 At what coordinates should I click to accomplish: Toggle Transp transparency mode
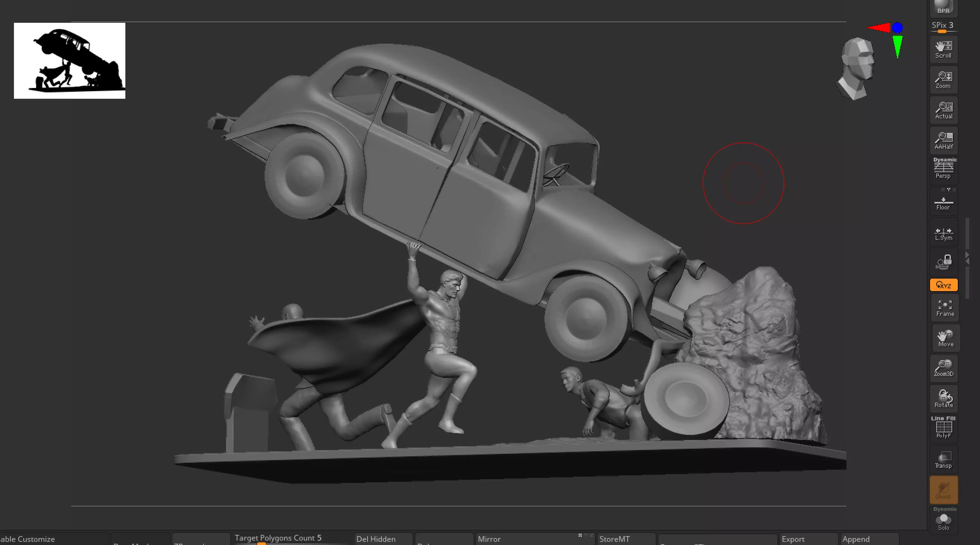pos(944,460)
